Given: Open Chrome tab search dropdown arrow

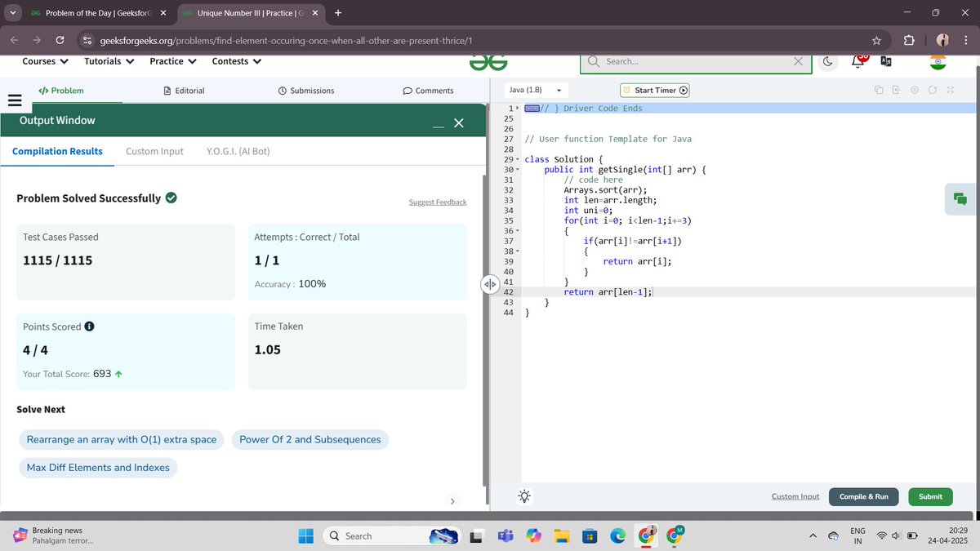Looking at the screenshot, I should (11, 12).
